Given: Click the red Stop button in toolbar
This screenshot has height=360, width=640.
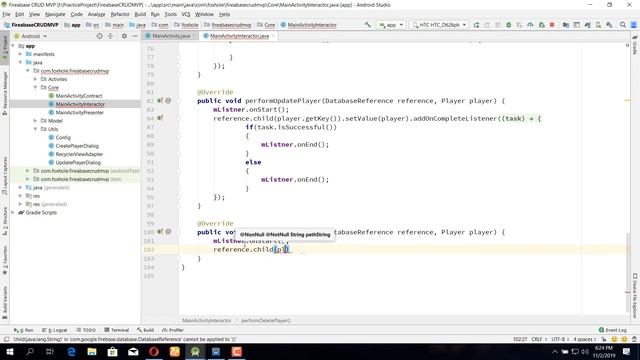Looking at the screenshot, I should 552,25.
